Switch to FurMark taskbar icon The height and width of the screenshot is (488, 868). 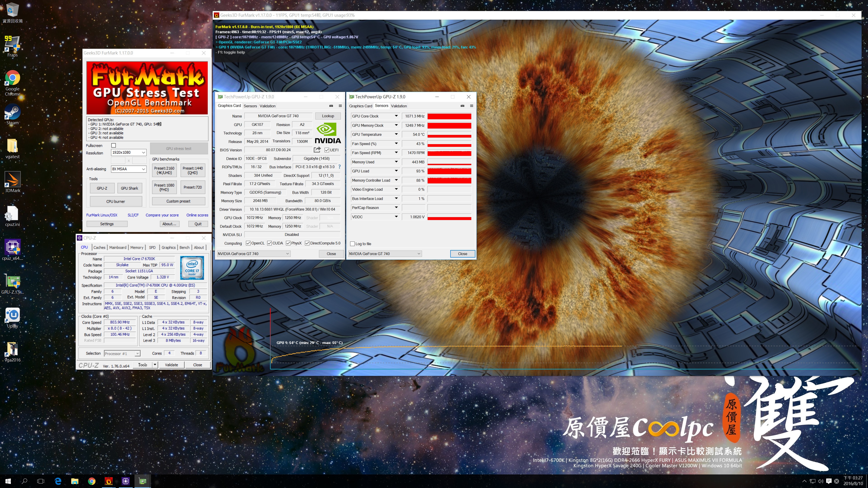[x=108, y=481]
